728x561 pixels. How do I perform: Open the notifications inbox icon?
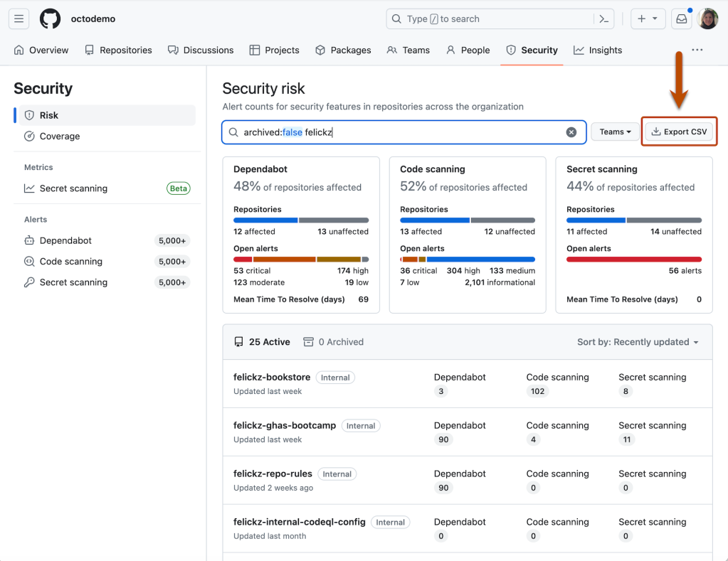point(681,18)
